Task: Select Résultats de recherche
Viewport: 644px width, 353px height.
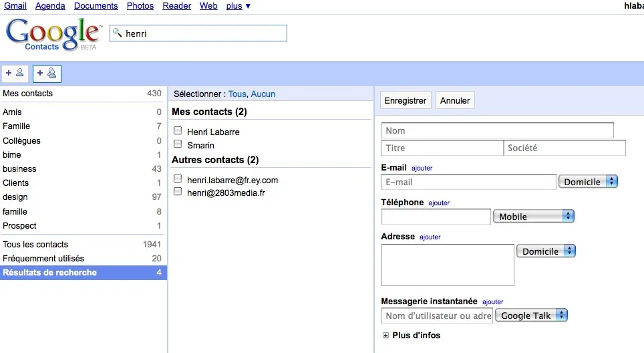Action: point(82,273)
